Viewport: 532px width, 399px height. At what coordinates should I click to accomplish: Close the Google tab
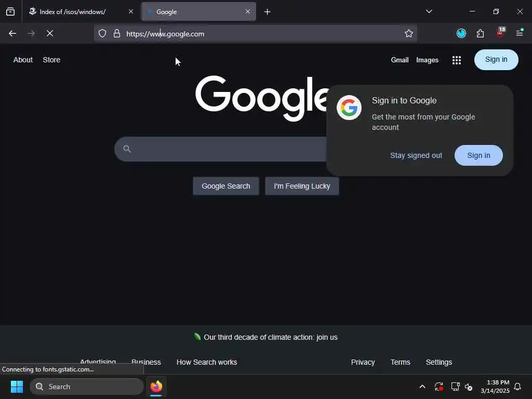click(x=248, y=11)
